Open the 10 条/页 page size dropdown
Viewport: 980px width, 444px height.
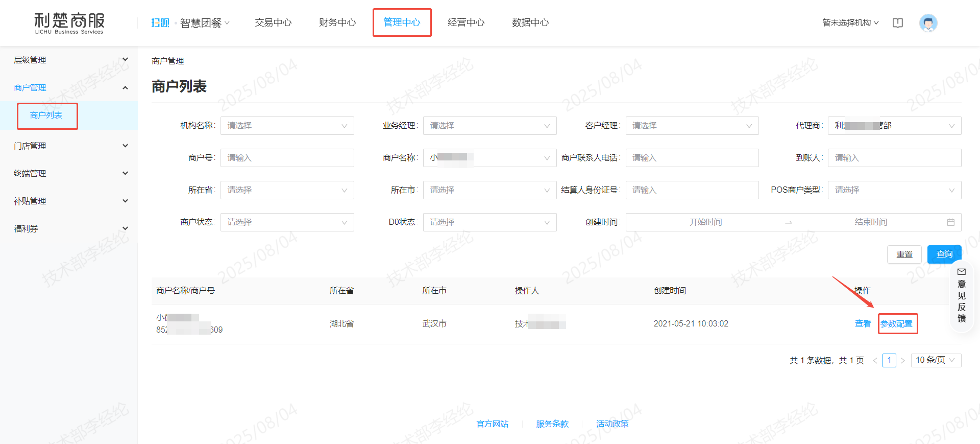point(935,360)
